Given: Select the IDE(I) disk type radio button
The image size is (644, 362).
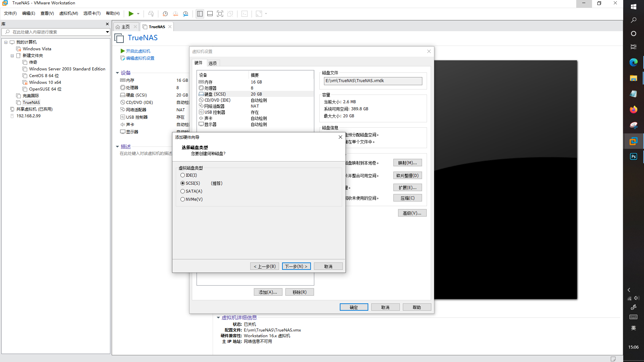Looking at the screenshot, I should [x=182, y=175].
